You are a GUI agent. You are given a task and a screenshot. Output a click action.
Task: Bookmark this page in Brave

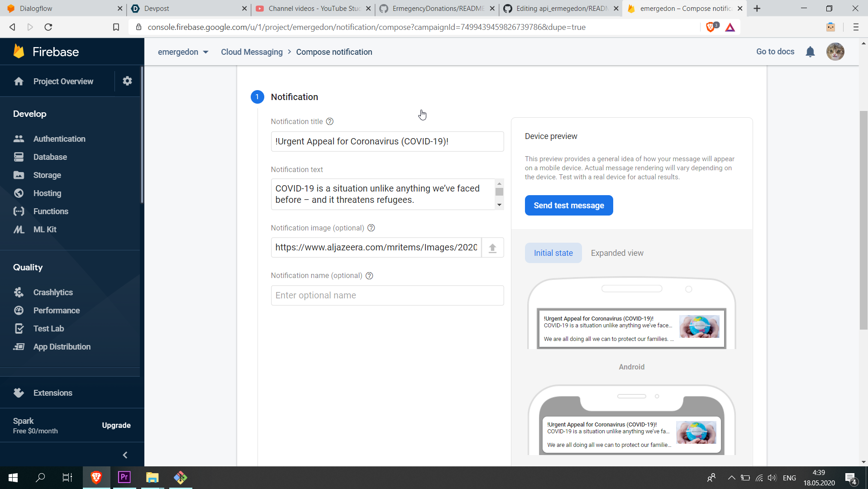point(116,27)
